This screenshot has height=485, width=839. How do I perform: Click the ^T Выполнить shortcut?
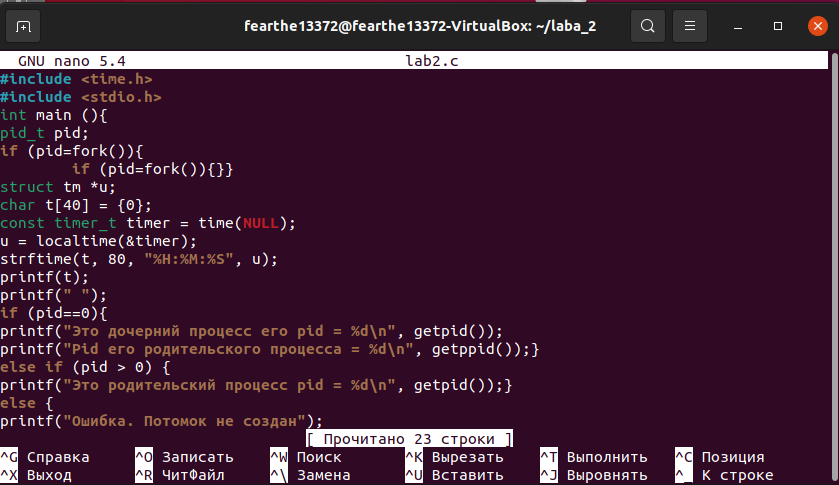click(x=594, y=457)
